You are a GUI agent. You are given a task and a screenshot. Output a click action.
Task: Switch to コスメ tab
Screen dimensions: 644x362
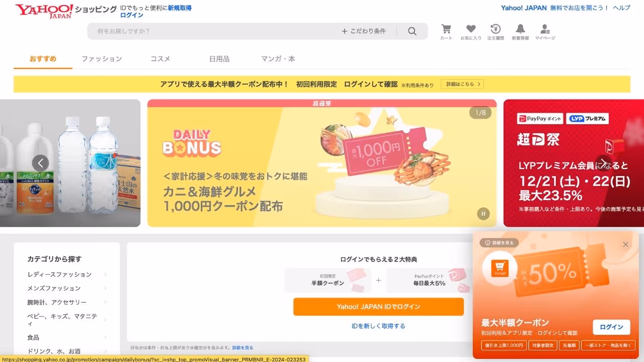160,59
